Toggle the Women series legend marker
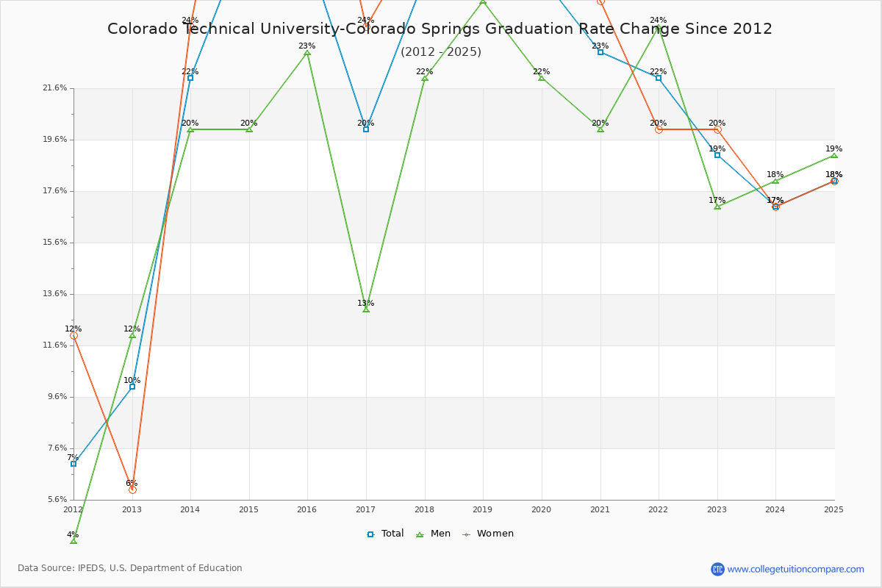 466,534
